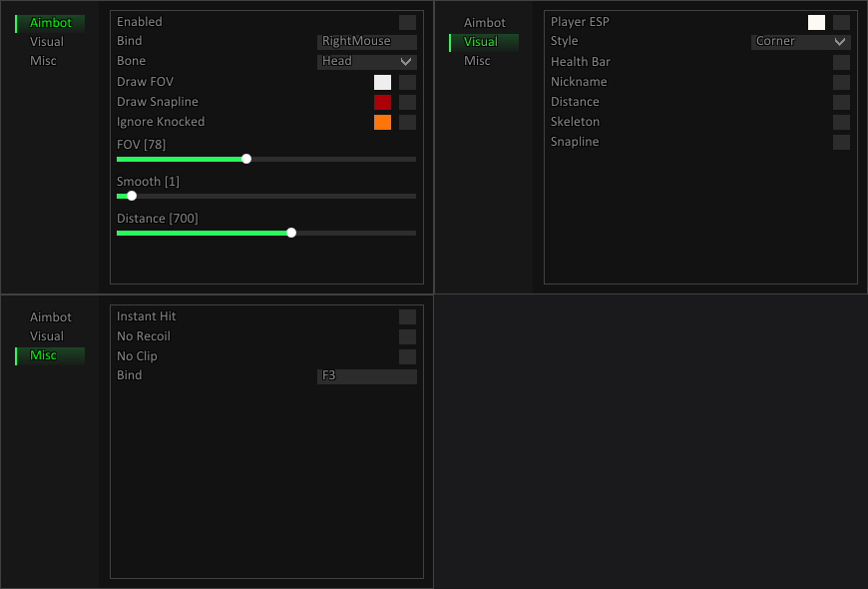Enable Draw FOV

[407, 82]
